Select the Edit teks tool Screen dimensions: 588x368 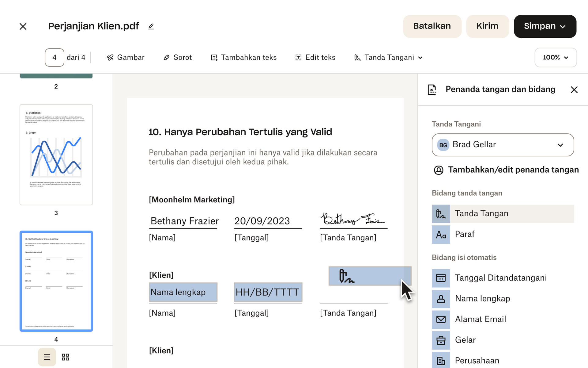click(315, 57)
